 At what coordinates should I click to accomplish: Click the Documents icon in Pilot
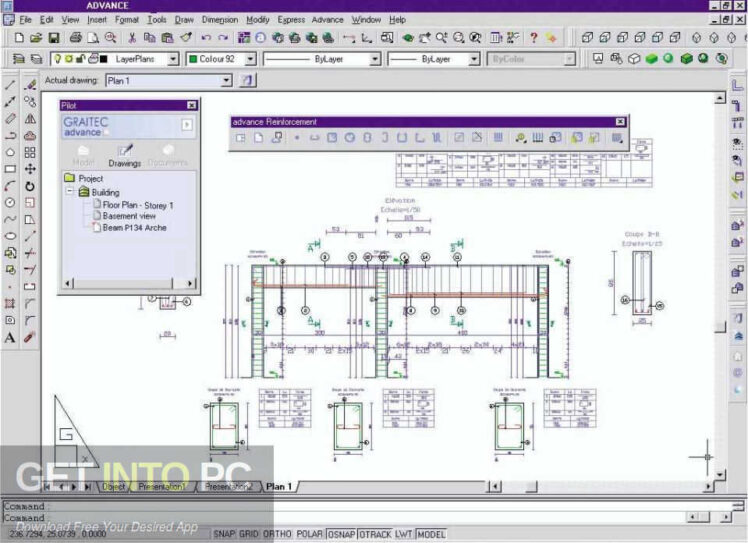pos(167,156)
